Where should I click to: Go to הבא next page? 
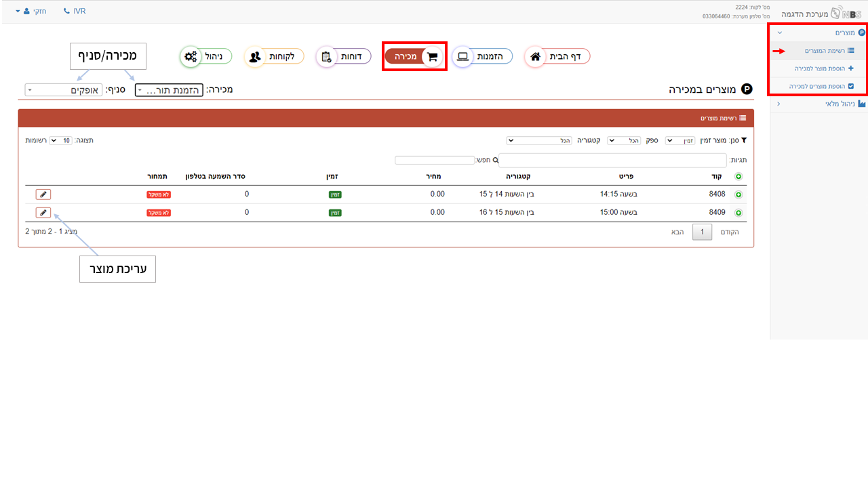click(677, 232)
